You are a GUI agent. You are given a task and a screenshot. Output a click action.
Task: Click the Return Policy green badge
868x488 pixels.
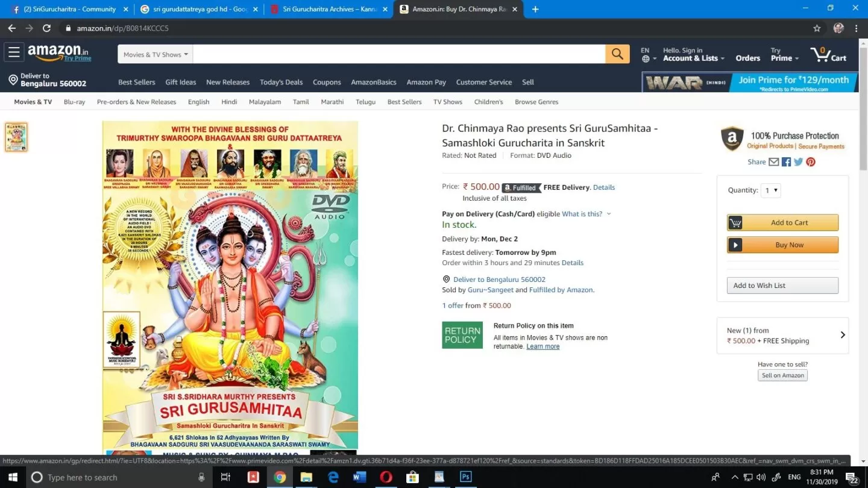[x=462, y=335]
